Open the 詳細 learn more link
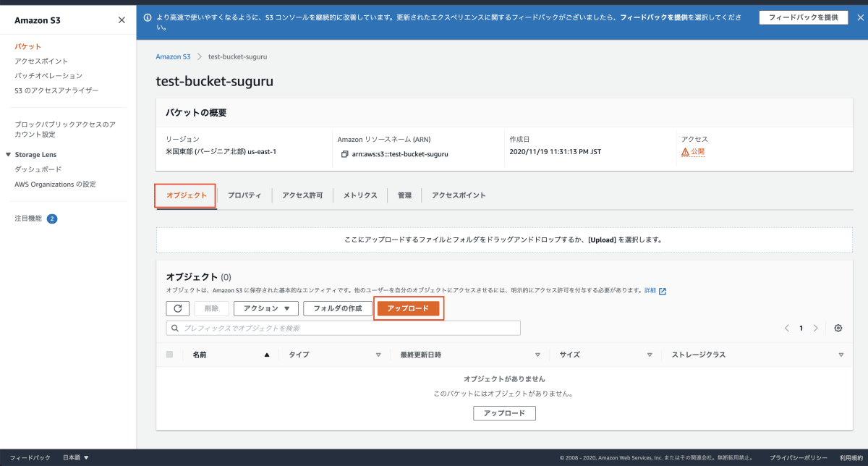The width and height of the screenshot is (868, 466). [650, 291]
